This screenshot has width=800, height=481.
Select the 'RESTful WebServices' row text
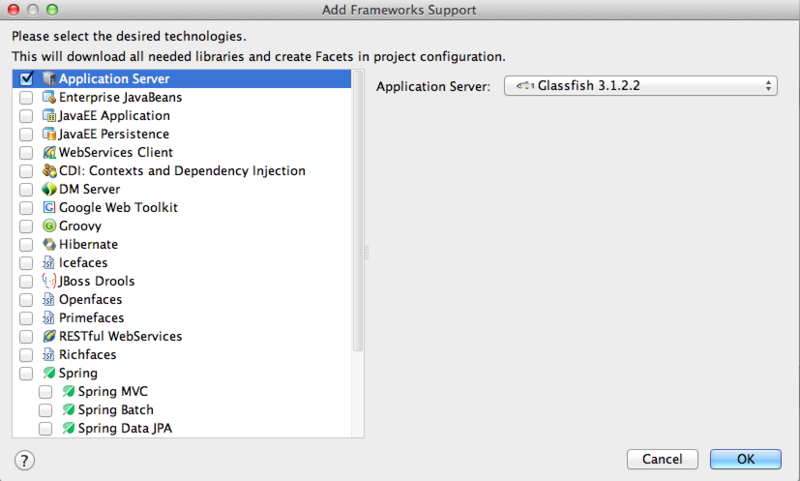120,336
